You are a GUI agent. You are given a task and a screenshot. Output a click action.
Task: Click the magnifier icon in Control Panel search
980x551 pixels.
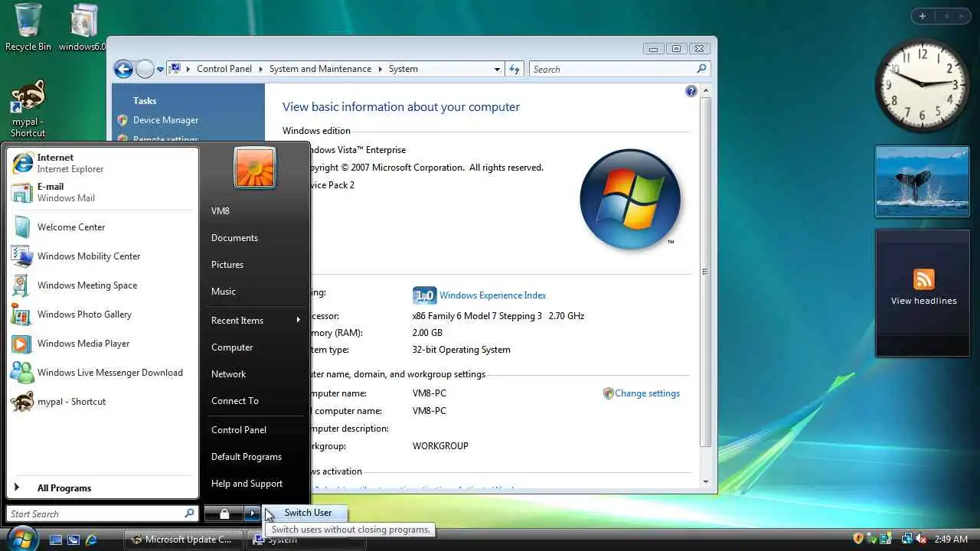pos(701,69)
